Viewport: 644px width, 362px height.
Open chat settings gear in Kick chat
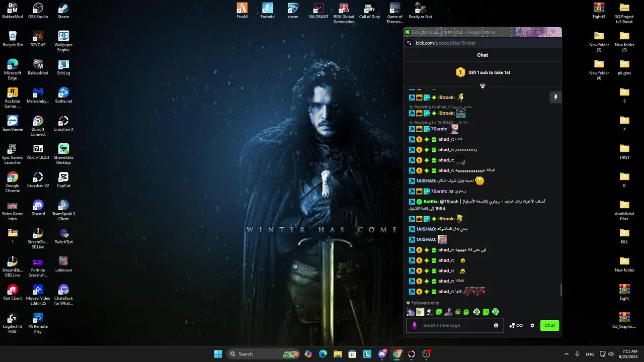(532, 325)
